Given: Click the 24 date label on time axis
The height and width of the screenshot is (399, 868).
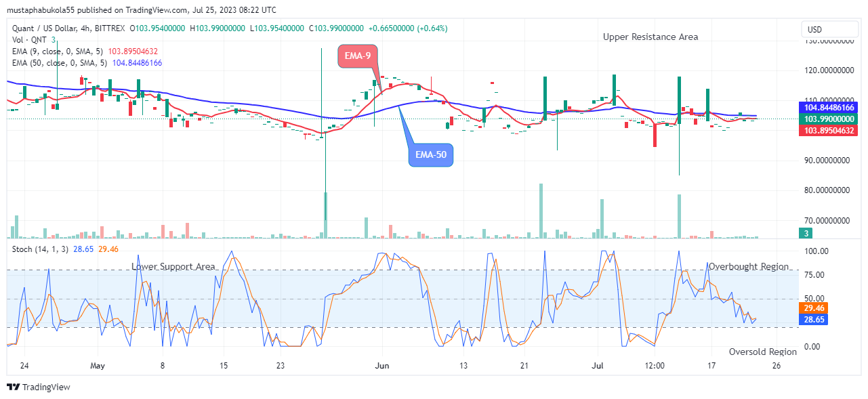Looking at the screenshot, I should point(25,366).
